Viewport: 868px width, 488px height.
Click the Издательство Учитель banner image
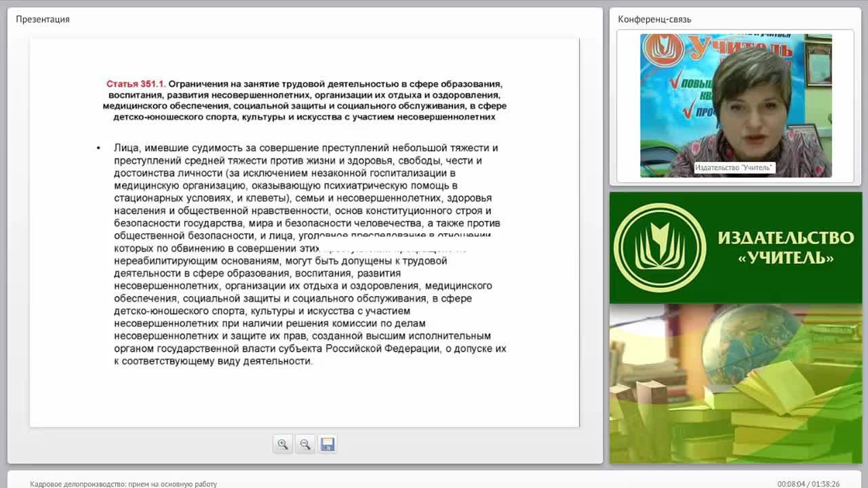click(x=736, y=247)
